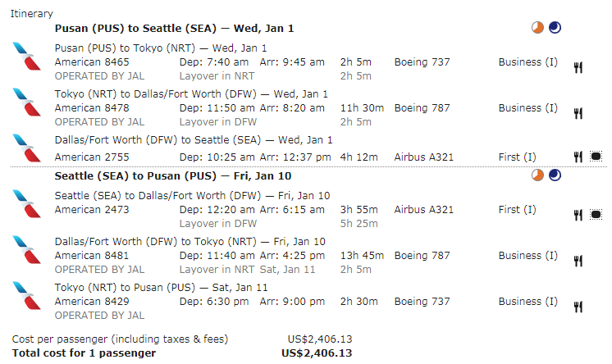Click the lie-flat seat icon on American 2755

[596, 157]
